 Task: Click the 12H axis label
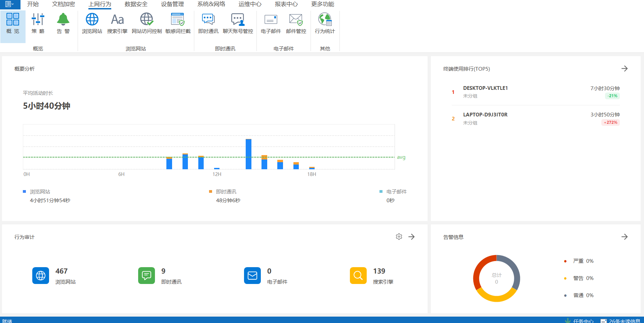[217, 174]
